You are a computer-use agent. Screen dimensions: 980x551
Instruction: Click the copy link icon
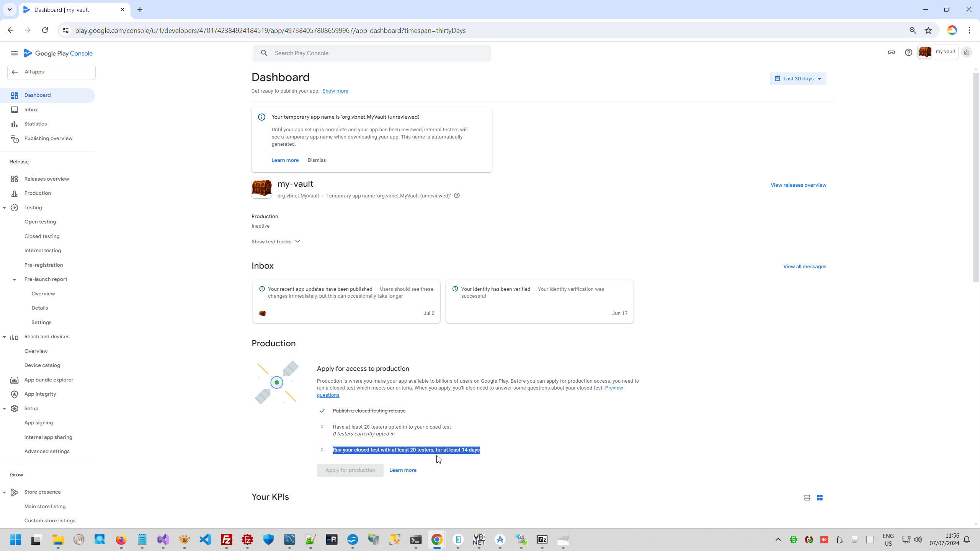coord(891,52)
